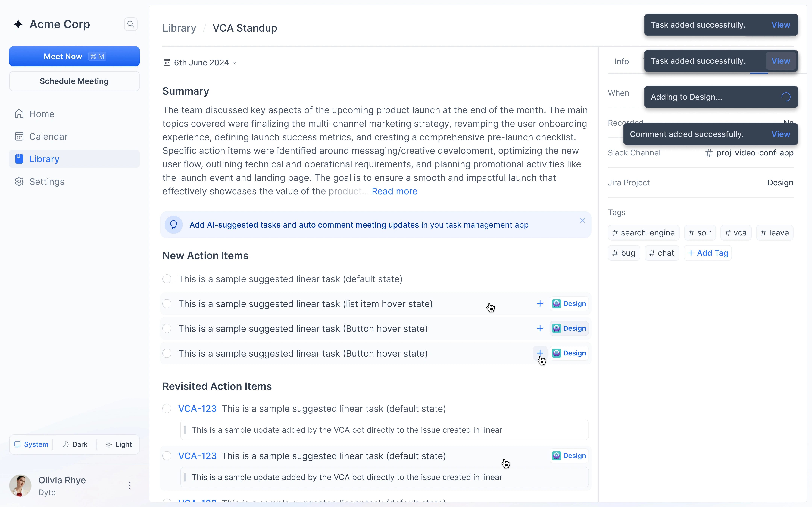Click Read more link in Summary
Viewport: 812px width, 507px height.
point(394,191)
